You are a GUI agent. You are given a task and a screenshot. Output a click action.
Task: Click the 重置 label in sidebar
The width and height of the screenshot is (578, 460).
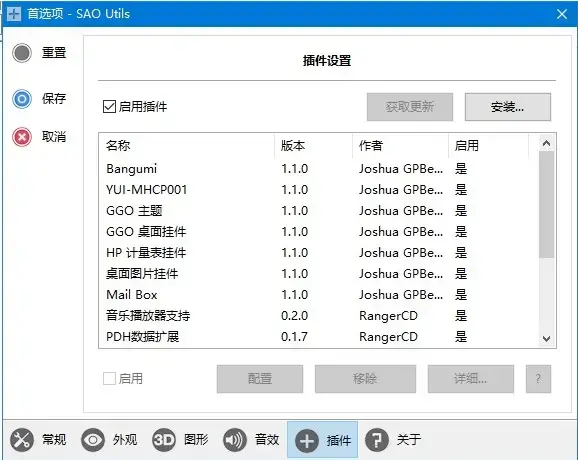[x=54, y=53]
